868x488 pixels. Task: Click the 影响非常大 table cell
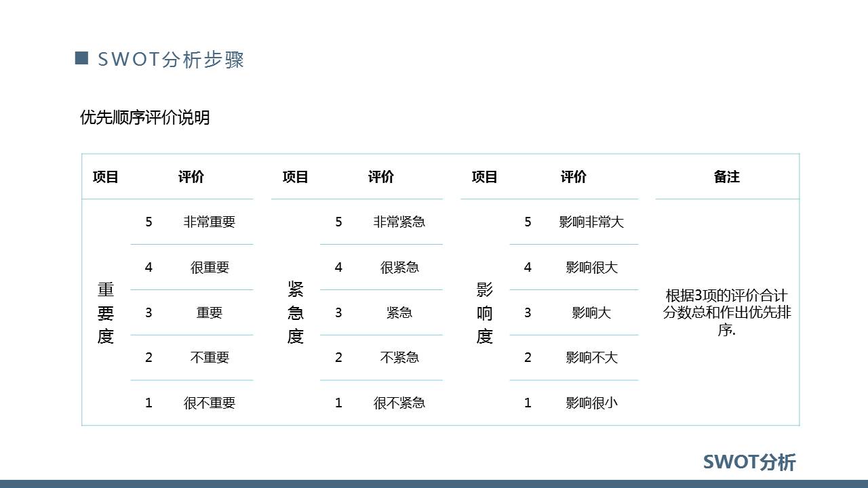(592, 222)
